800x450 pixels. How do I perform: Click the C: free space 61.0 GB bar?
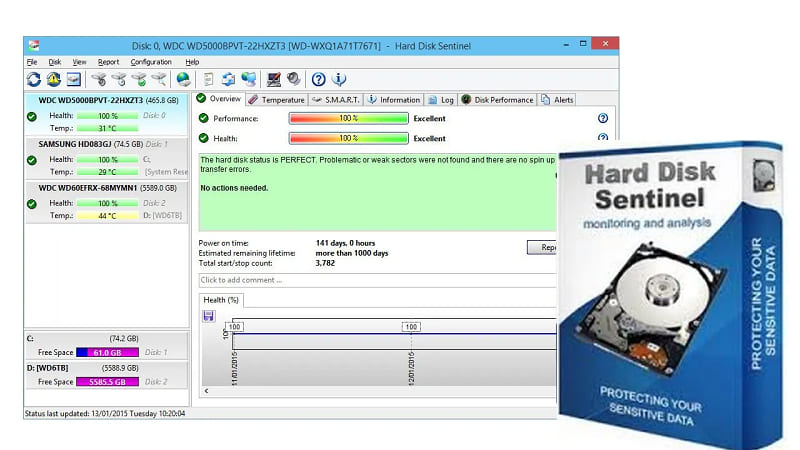coord(107,353)
